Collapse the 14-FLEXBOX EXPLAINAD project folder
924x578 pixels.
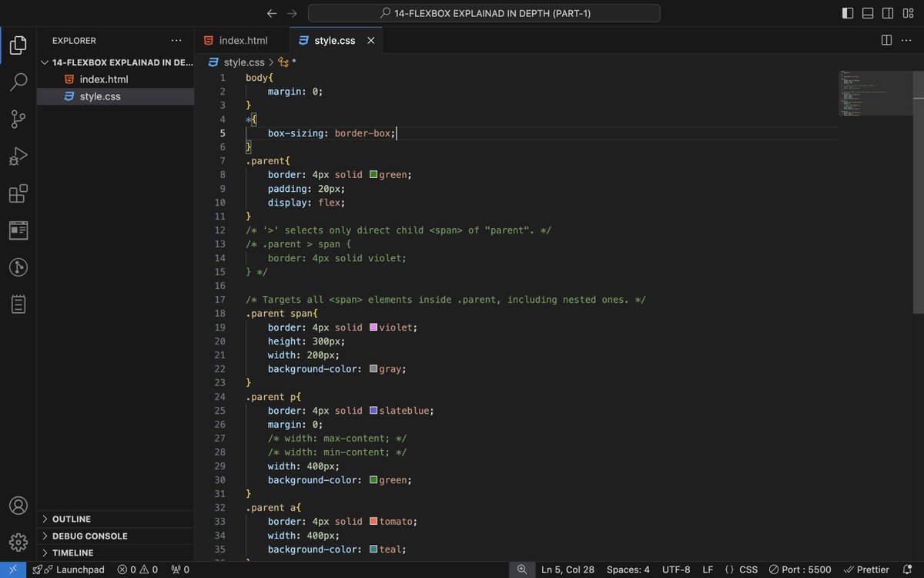[115, 62]
